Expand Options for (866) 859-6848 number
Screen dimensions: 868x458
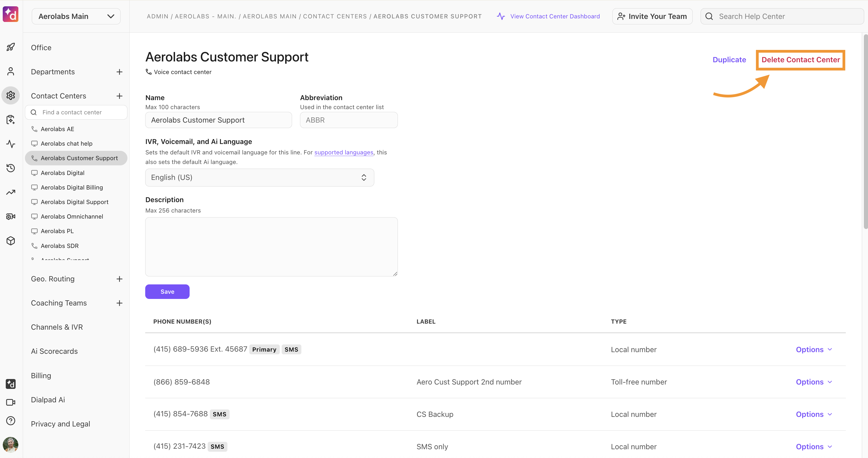point(814,382)
